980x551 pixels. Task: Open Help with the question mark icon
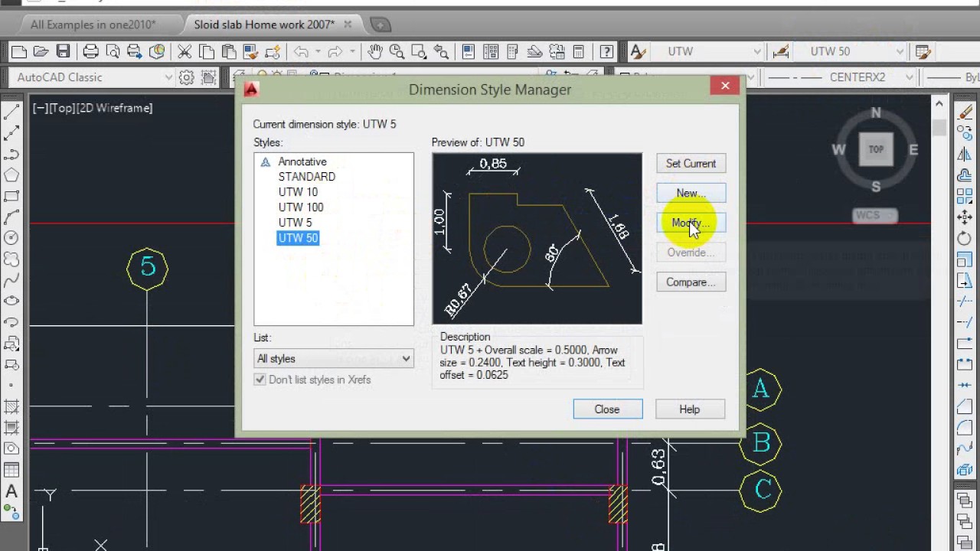click(x=606, y=52)
